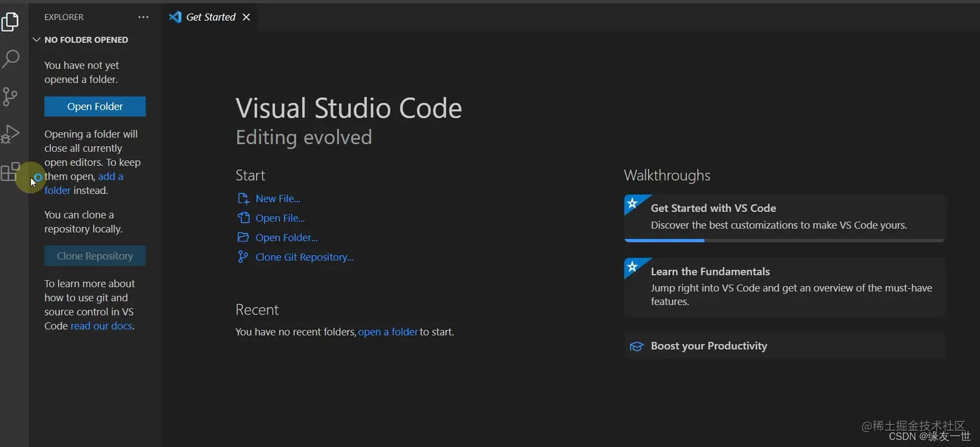Choose Open Folder... under Start
This screenshot has width=980, height=447.
coord(286,237)
